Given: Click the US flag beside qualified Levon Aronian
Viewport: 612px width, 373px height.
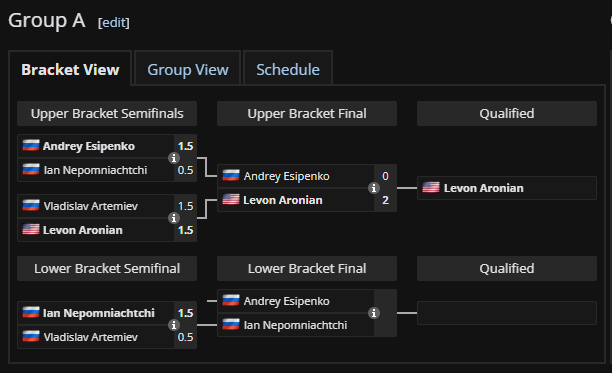Looking at the screenshot, I should tap(431, 188).
